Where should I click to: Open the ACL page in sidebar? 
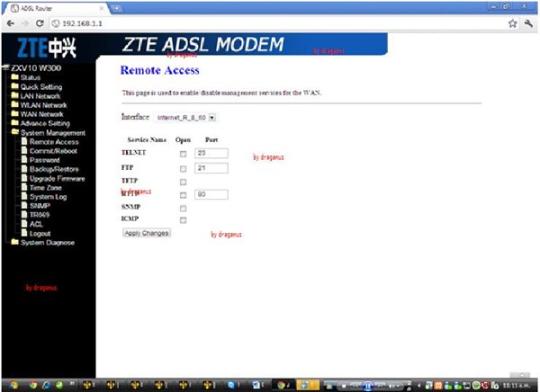[36, 224]
